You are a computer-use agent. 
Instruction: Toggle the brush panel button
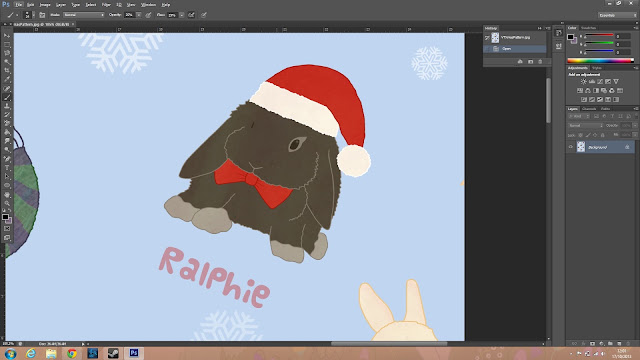click(x=42, y=15)
